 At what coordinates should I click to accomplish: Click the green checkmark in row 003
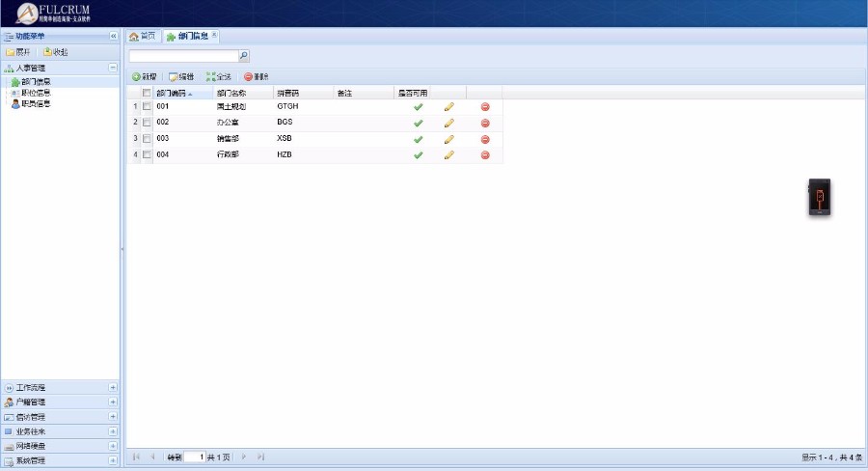point(419,139)
